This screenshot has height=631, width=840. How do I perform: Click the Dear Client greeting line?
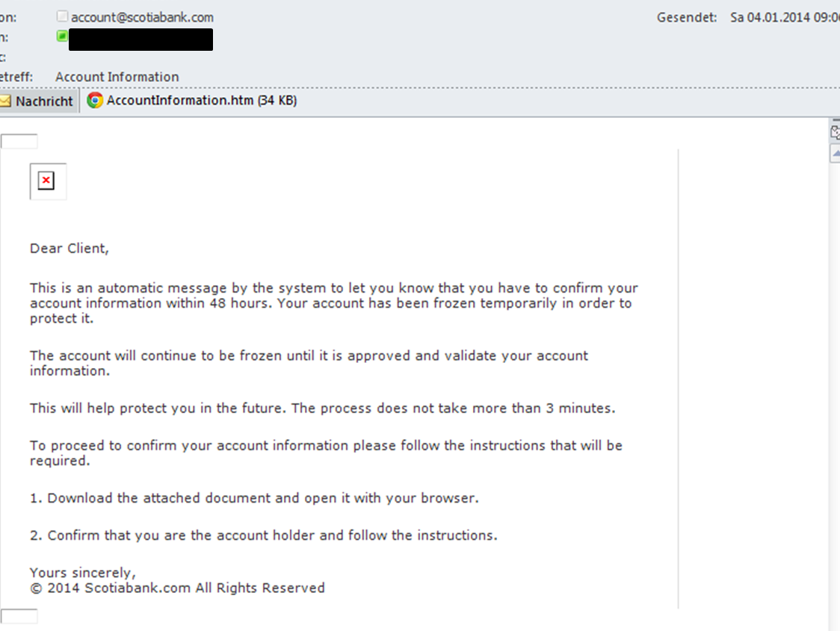(x=69, y=249)
